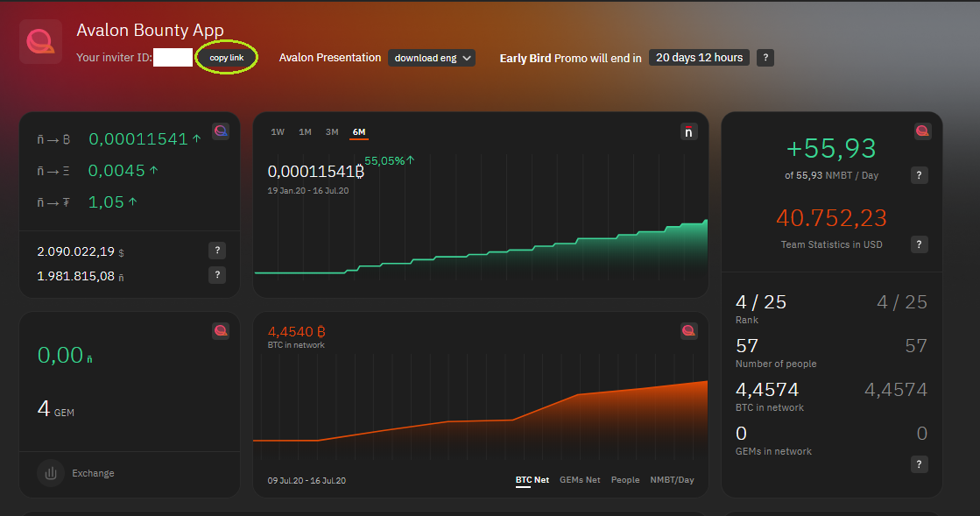
Task: Open help below GEMs in network
Action: point(919,464)
